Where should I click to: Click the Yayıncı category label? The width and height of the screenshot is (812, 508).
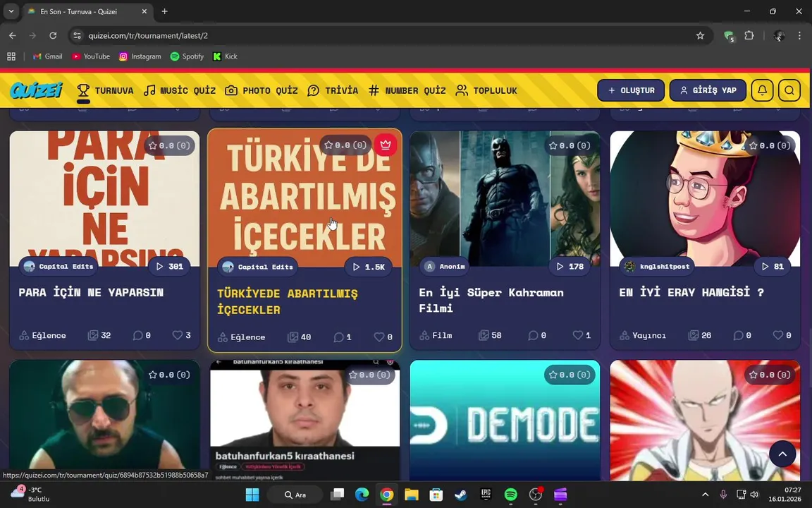point(643,335)
